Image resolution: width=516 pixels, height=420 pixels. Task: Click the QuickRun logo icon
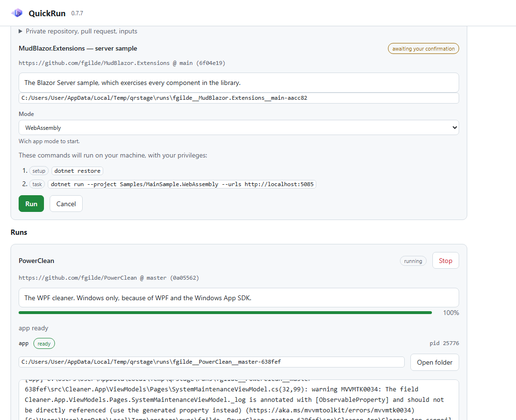click(x=17, y=13)
